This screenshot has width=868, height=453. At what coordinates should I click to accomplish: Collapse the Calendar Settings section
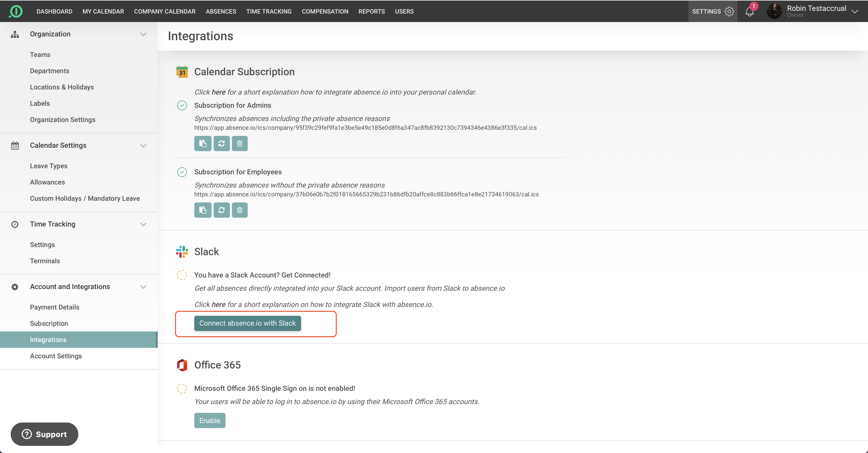pyautogui.click(x=143, y=146)
